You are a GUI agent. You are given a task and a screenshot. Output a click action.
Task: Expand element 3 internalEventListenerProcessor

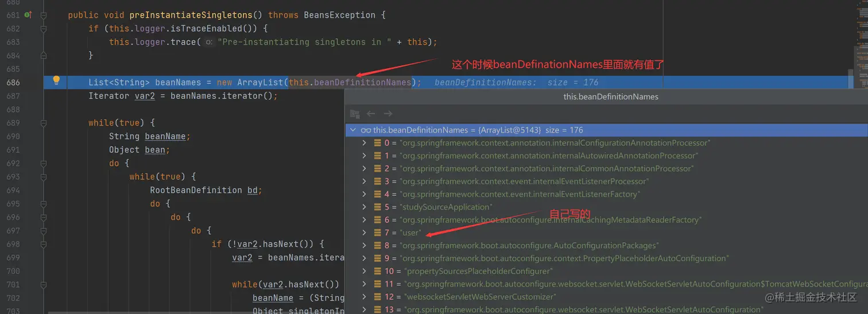tap(364, 181)
